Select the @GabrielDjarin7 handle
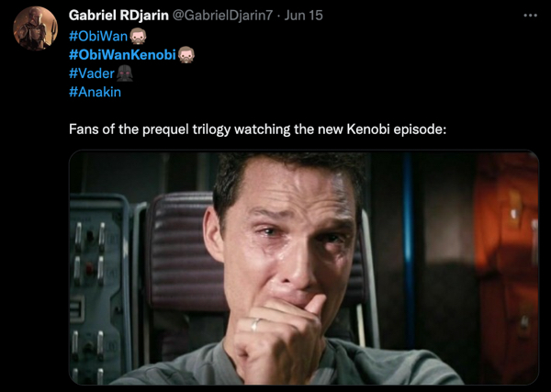 (222, 16)
